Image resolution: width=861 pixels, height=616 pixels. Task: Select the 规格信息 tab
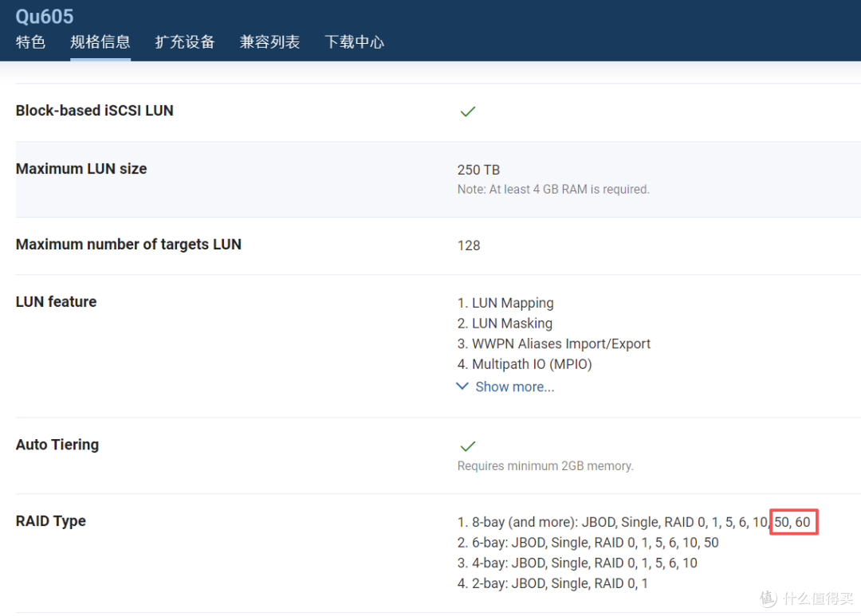coord(100,41)
